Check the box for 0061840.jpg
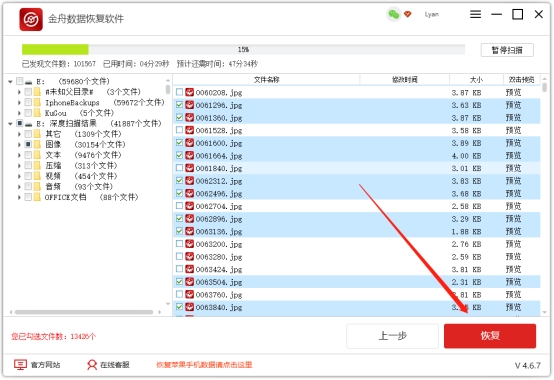554x380 pixels. (x=179, y=168)
